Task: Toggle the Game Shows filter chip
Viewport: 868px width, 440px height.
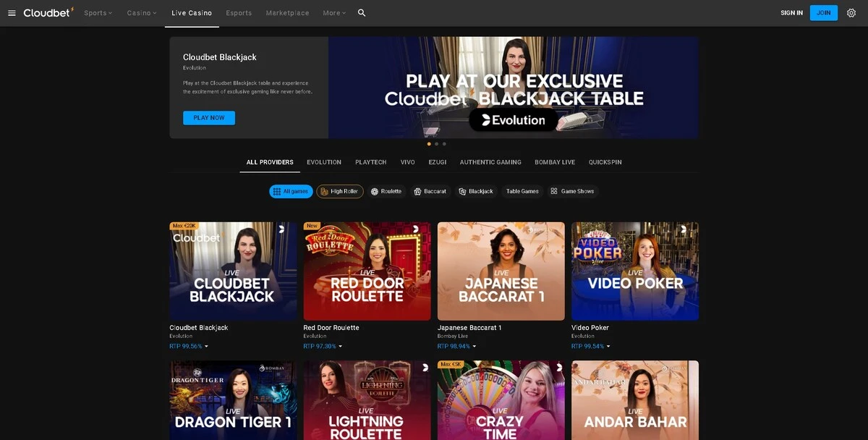Action: 572,191
